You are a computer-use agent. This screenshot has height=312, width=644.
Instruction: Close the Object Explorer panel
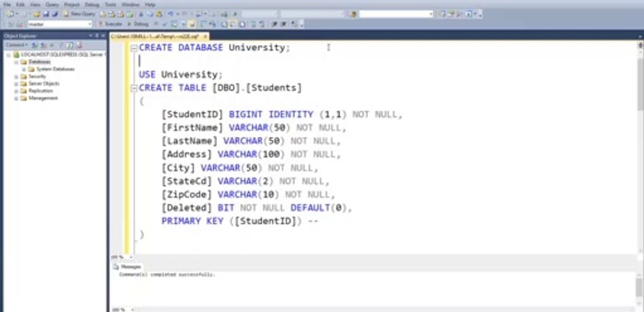[103, 36]
